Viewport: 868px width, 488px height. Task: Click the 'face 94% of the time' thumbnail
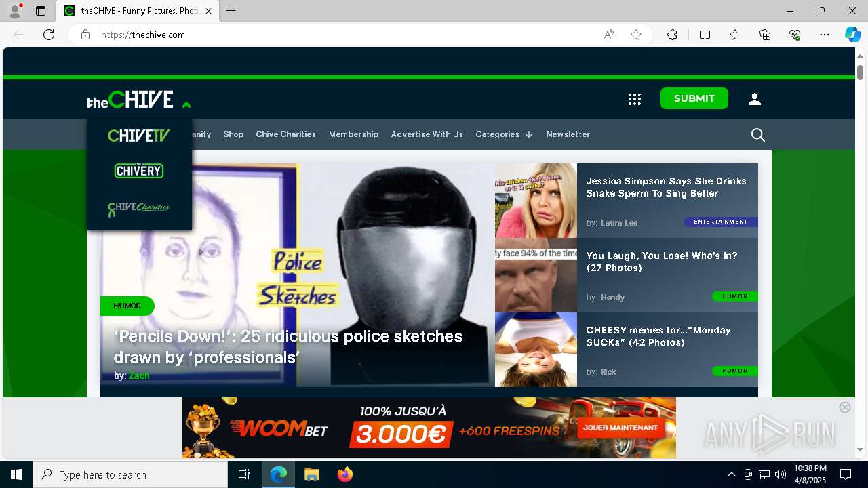536,275
